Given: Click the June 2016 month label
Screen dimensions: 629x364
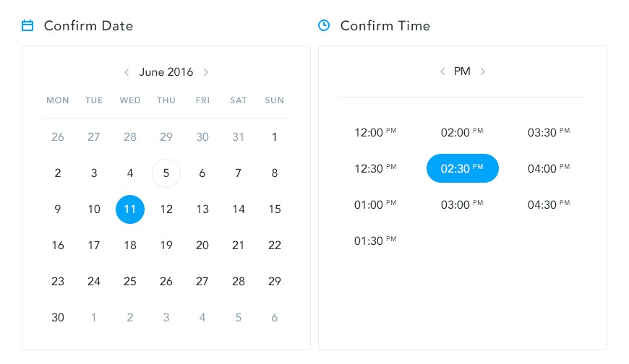Looking at the screenshot, I should 166,72.
